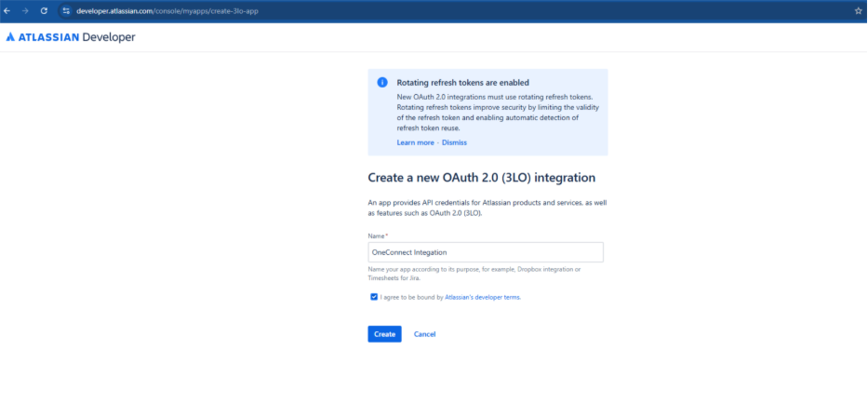Focus the Name input field

486,252
